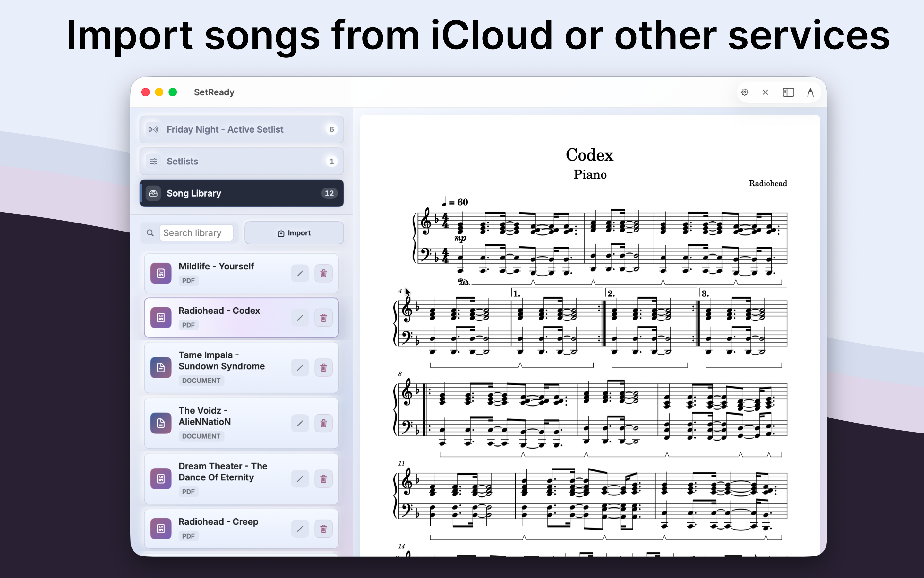The width and height of the screenshot is (924, 578).
Task: Open Dream Theater - The Dance Of Eternity title
Action: [223, 472]
